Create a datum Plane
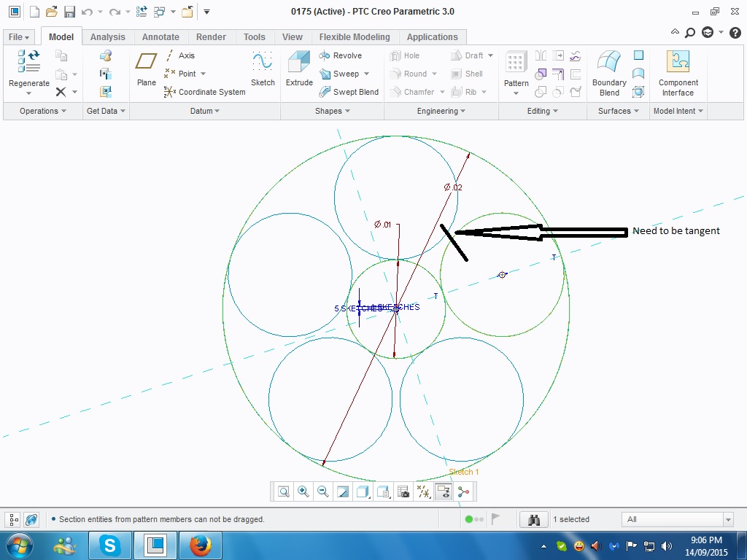Image resolution: width=747 pixels, height=560 pixels. click(x=146, y=69)
